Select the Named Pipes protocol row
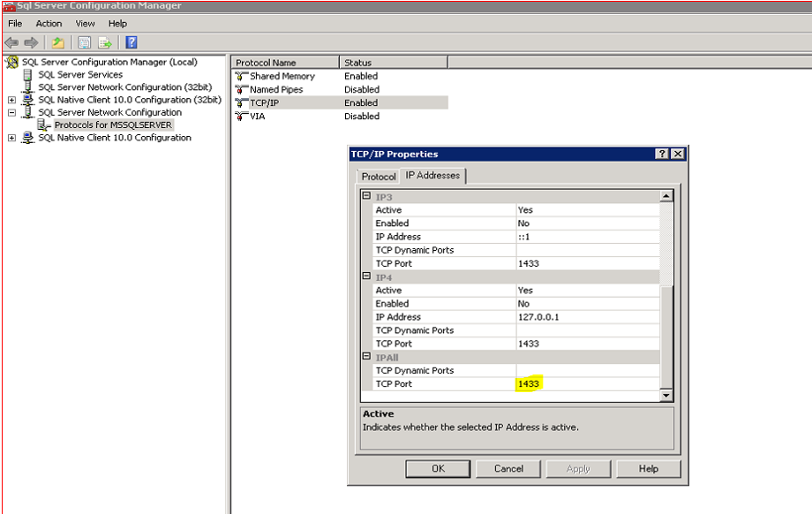The width and height of the screenshot is (812, 514). [340, 89]
